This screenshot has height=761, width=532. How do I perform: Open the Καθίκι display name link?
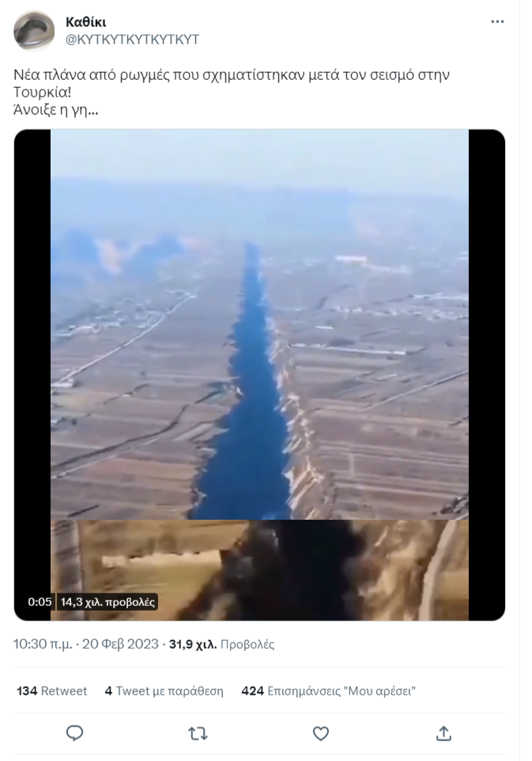pyautogui.click(x=86, y=22)
